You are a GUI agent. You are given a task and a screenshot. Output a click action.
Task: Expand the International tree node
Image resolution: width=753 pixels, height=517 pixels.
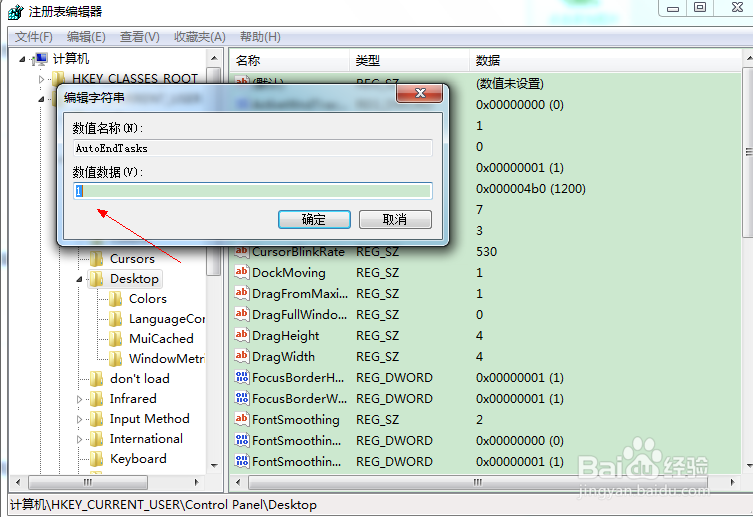tap(79, 439)
